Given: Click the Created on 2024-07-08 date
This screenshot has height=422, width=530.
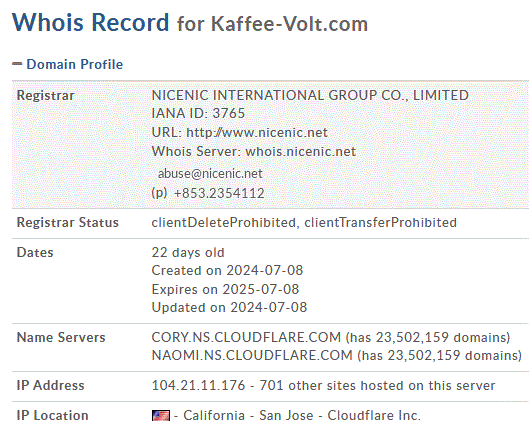Looking at the screenshot, I should click(227, 271).
